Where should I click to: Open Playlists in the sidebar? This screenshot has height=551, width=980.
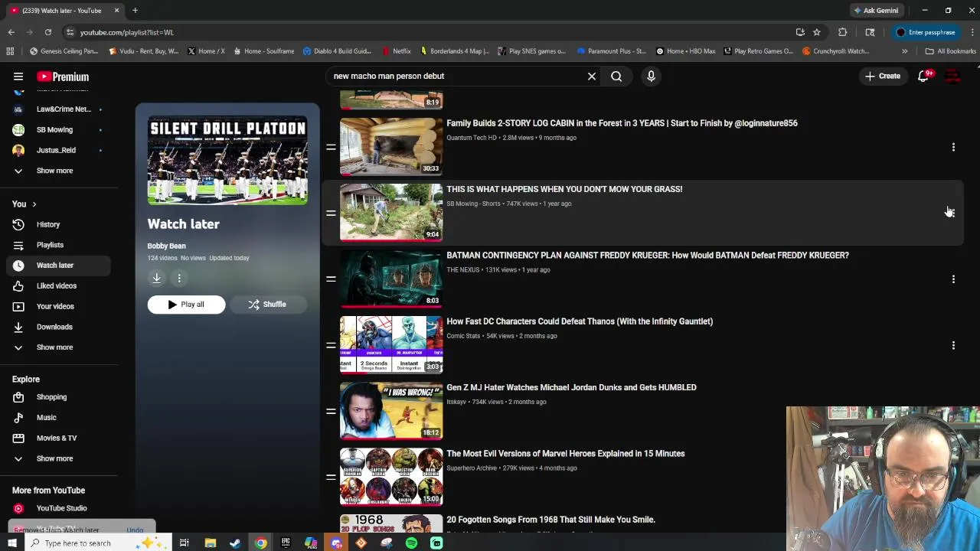(57, 245)
